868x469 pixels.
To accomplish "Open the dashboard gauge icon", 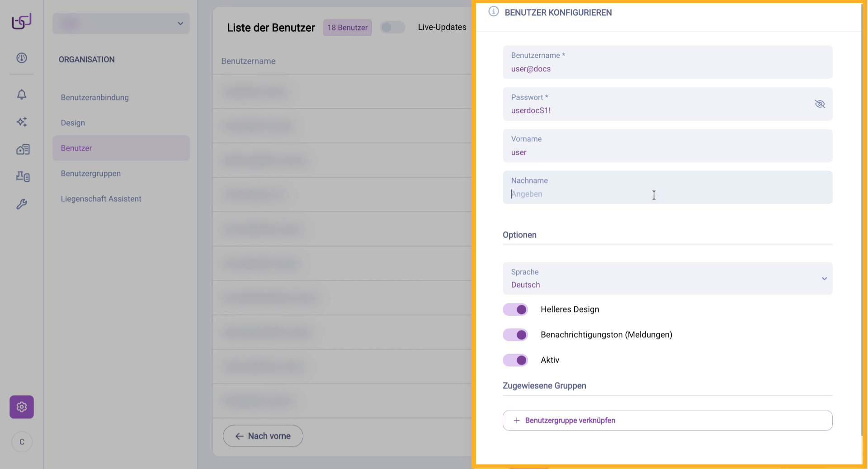I will coord(22,58).
